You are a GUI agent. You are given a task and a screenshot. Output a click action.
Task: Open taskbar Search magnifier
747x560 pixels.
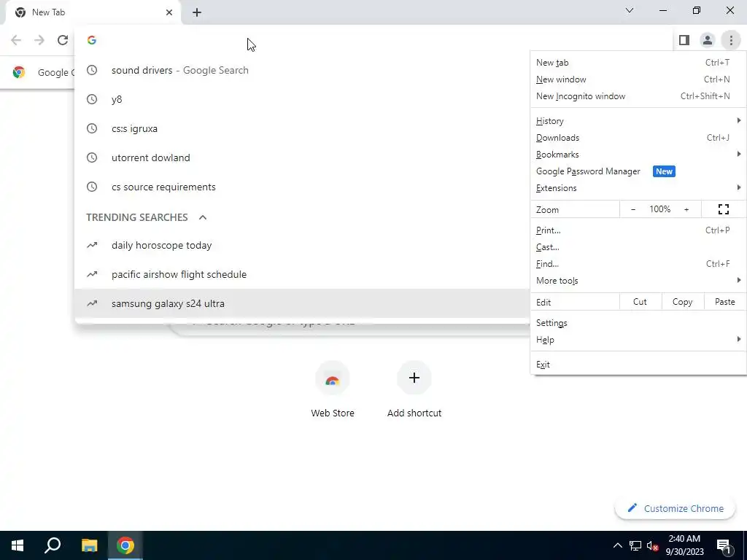click(x=53, y=545)
